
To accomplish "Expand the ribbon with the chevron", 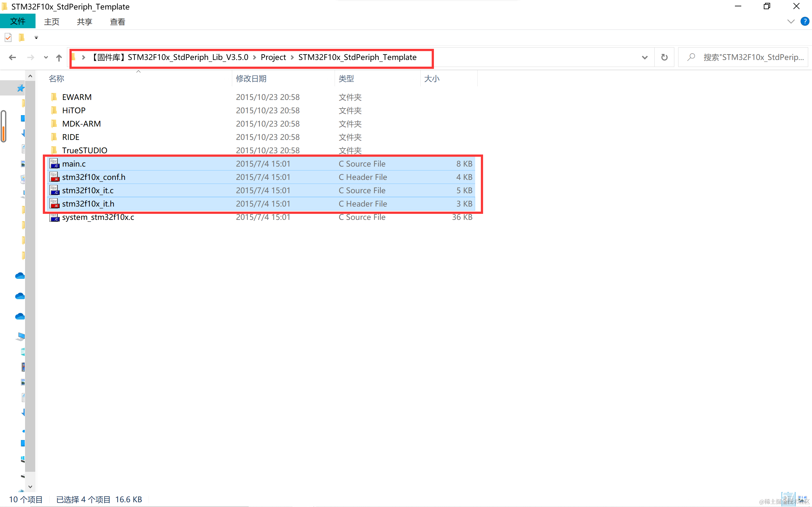I will pyautogui.click(x=790, y=22).
